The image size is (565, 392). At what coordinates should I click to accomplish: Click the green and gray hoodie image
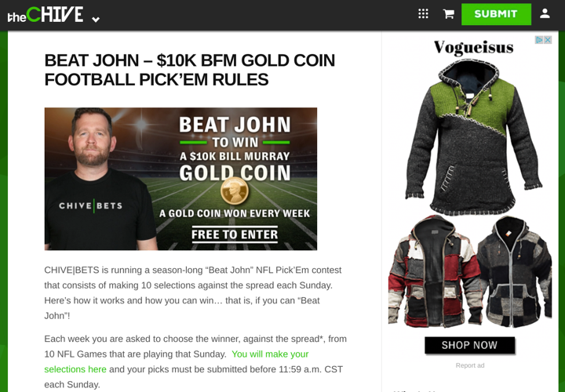(473, 136)
